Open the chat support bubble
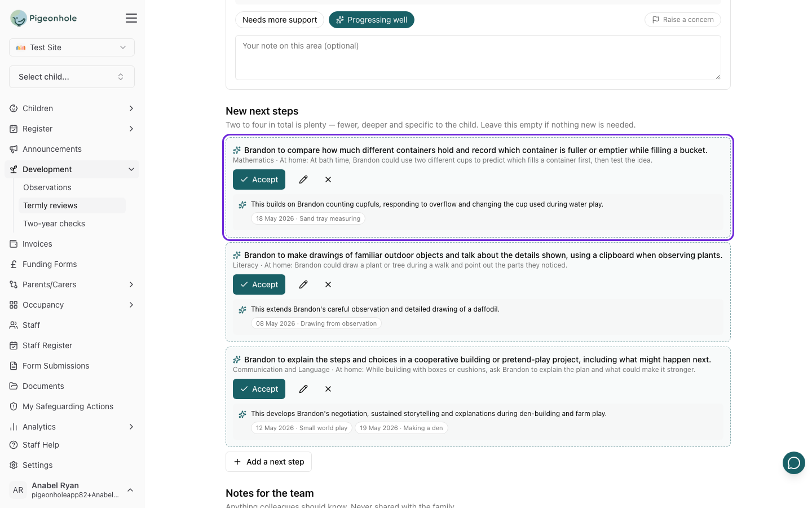812x508 pixels. tap(793, 463)
